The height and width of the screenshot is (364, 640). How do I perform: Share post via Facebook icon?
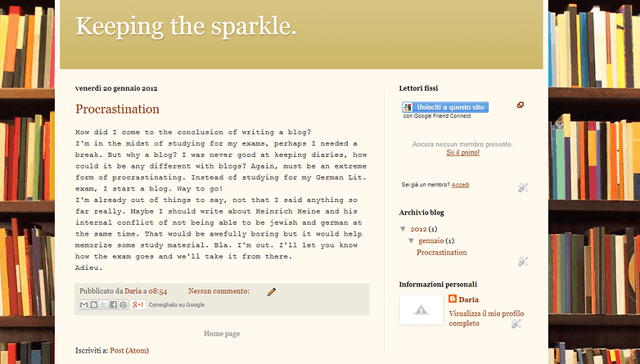point(114,304)
